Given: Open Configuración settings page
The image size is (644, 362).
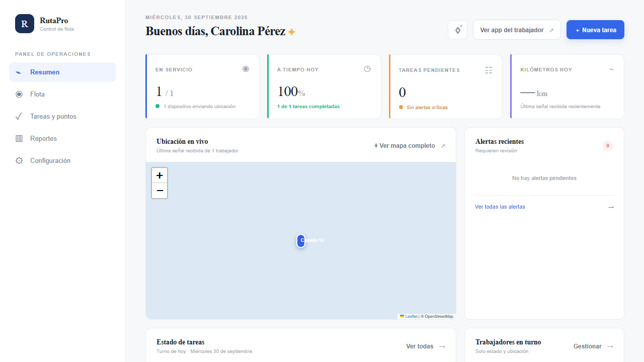Looking at the screenshot, I should 62,160.
